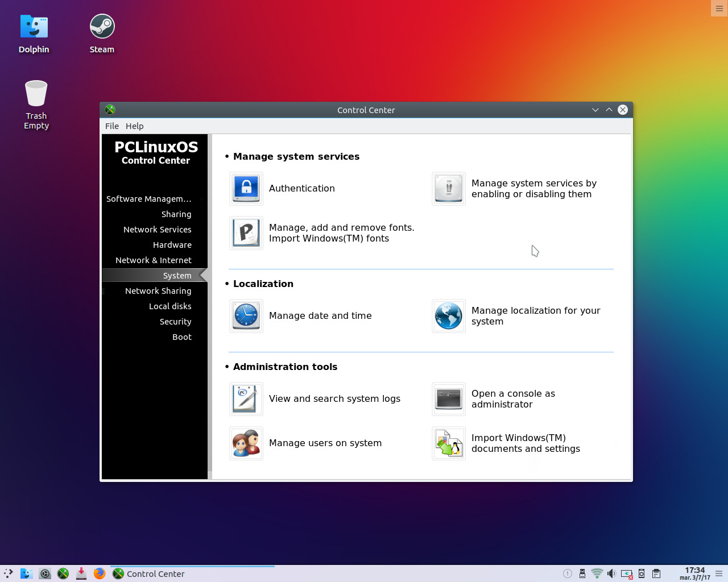Screen dimensions: 728x582
Task: Open the software installer download icon in taskbar
Action: pyautogui.click(x=81, y=573)
